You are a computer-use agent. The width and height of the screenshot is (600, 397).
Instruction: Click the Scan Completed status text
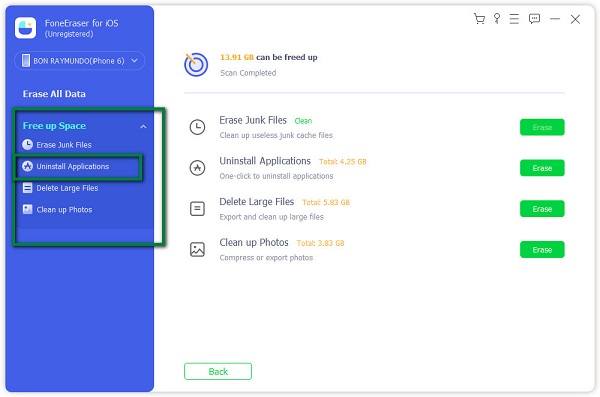click(x=248, y=73)
